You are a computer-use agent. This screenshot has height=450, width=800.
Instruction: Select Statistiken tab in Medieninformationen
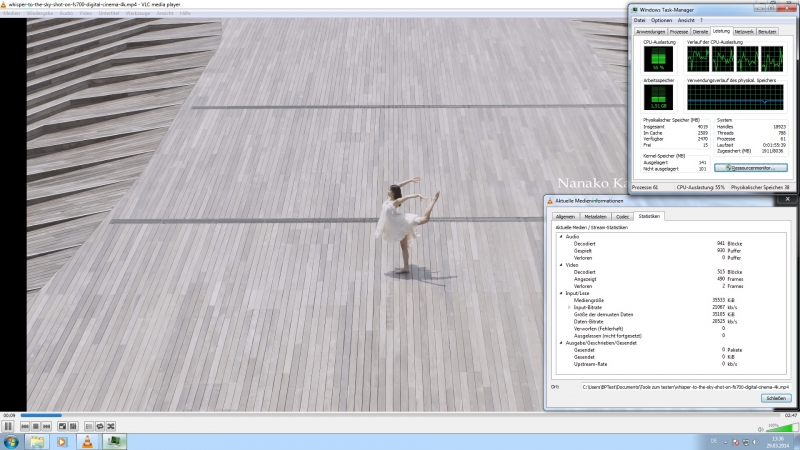(649, 216)
